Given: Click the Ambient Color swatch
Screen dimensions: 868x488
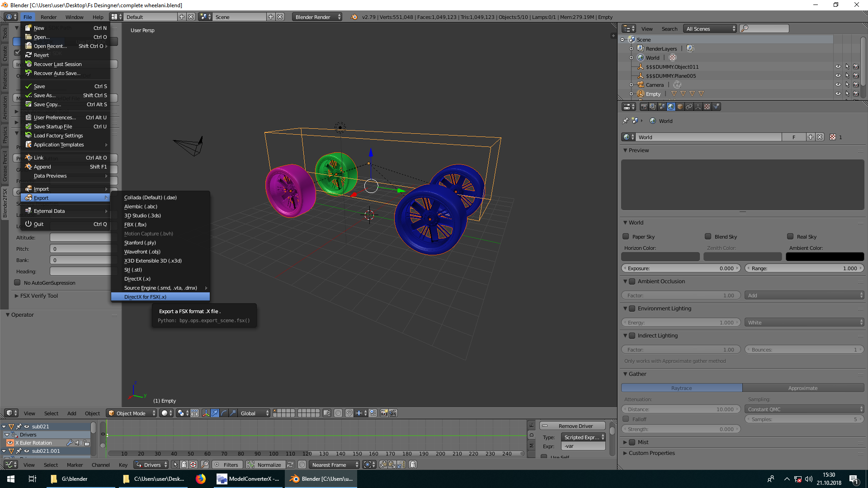Looking at the screenshot, I should pyautogui.click(x=825, y=257).
